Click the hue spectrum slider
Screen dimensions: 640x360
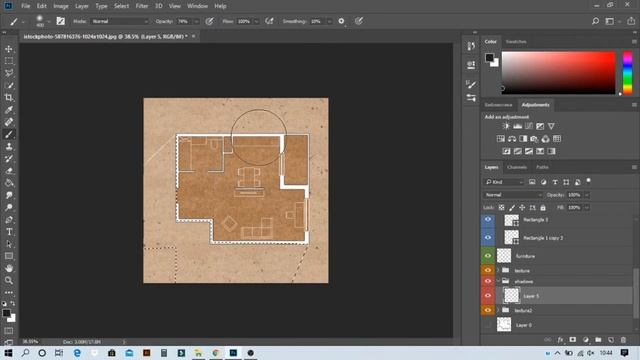click(x=628, y=73)
